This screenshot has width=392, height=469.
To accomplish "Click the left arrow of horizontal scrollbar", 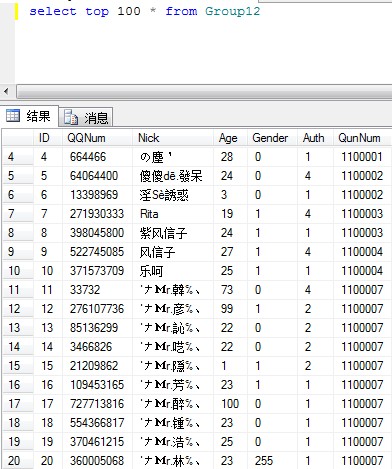I will [x=7, y=91].
